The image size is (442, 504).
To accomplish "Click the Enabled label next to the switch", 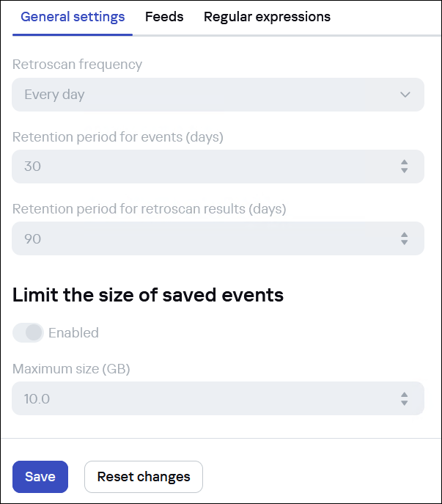I will pyautogui.click(x=73, y=333).
